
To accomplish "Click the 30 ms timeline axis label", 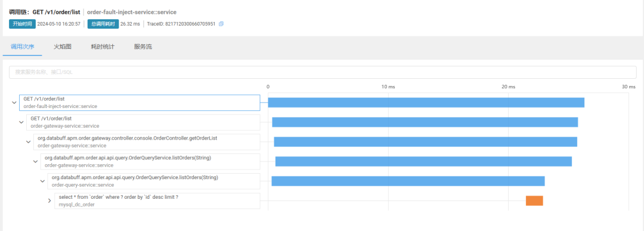I will (629, 87).
